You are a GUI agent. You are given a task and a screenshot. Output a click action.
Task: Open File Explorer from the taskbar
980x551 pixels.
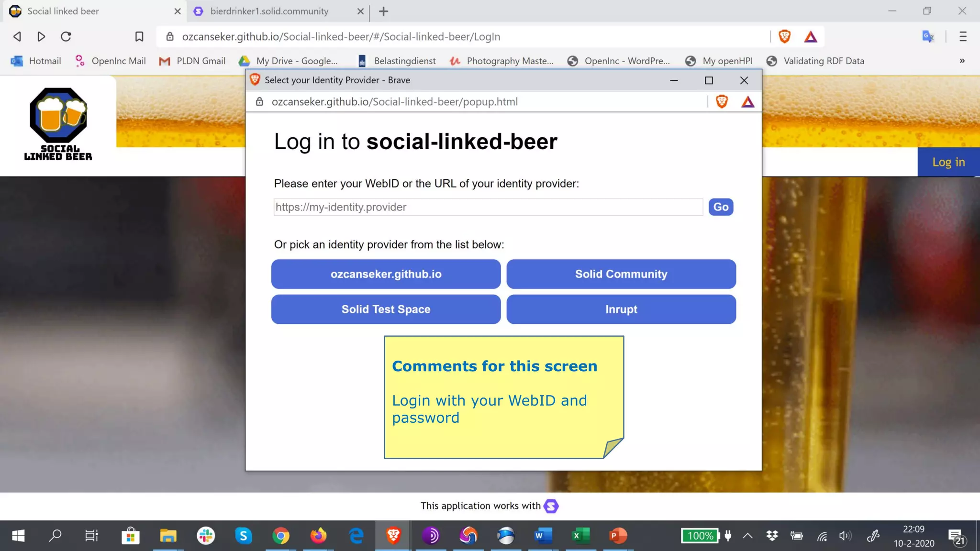click(168, 536)
